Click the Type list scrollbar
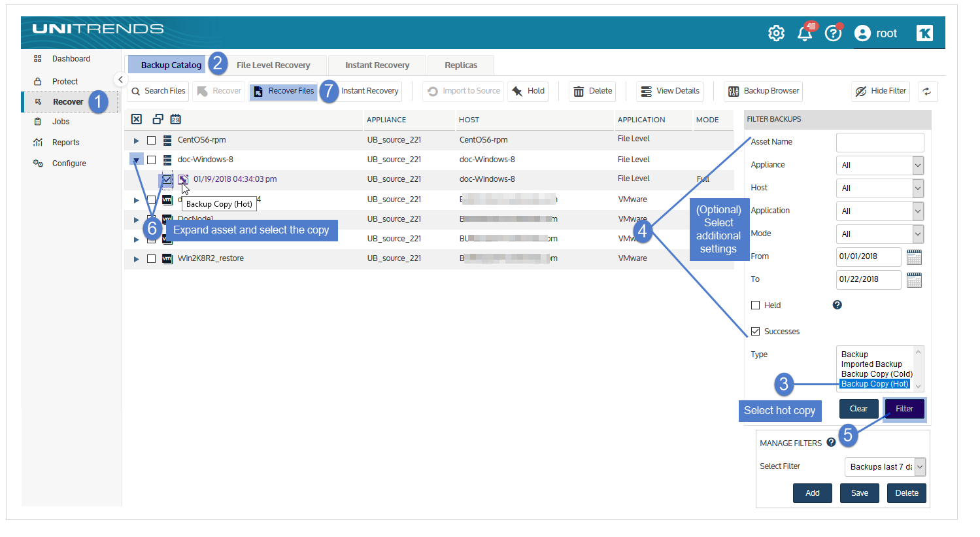The width and height of the screenshot is (980, 537). pyautogui.click(x=918, y=369)
